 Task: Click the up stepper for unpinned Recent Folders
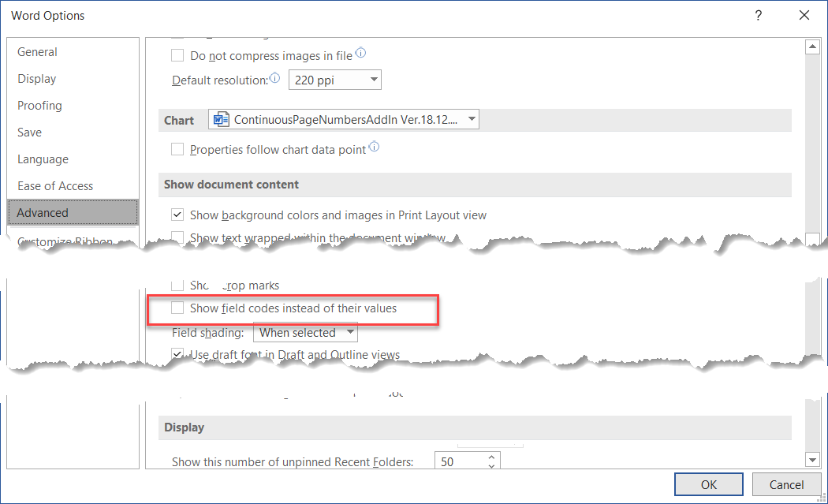(x=490, y=456)
